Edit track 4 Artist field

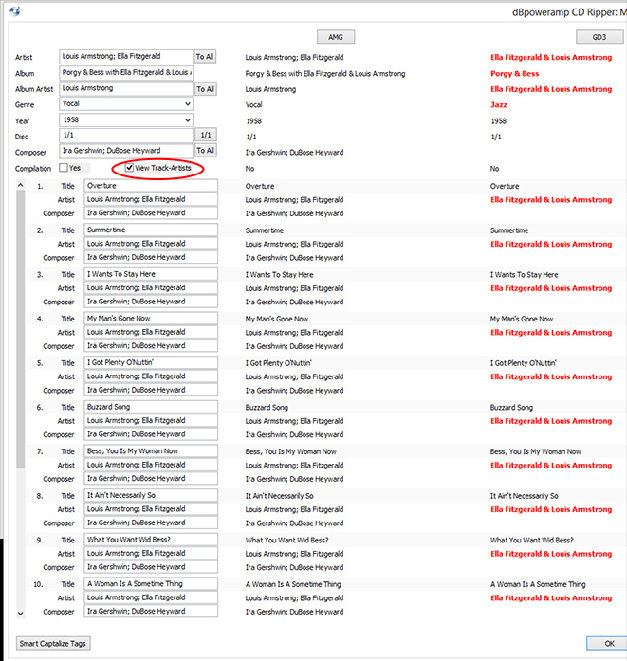151,332
